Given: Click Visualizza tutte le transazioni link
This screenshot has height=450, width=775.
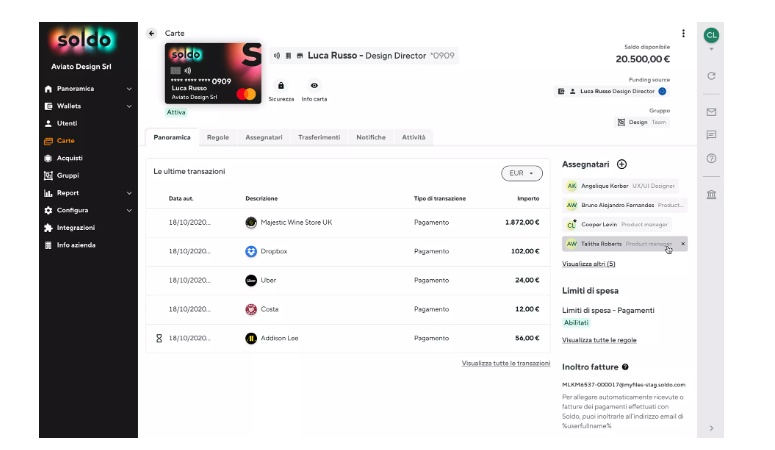Looking at the screenshot, I should pyautogui.click(x=505, y=363).
